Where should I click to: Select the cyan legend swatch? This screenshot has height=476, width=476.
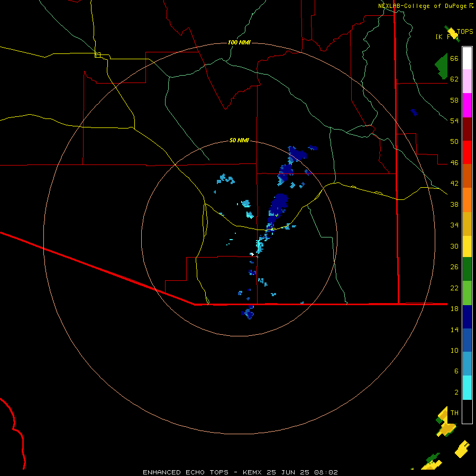click(x=467, y=388)
